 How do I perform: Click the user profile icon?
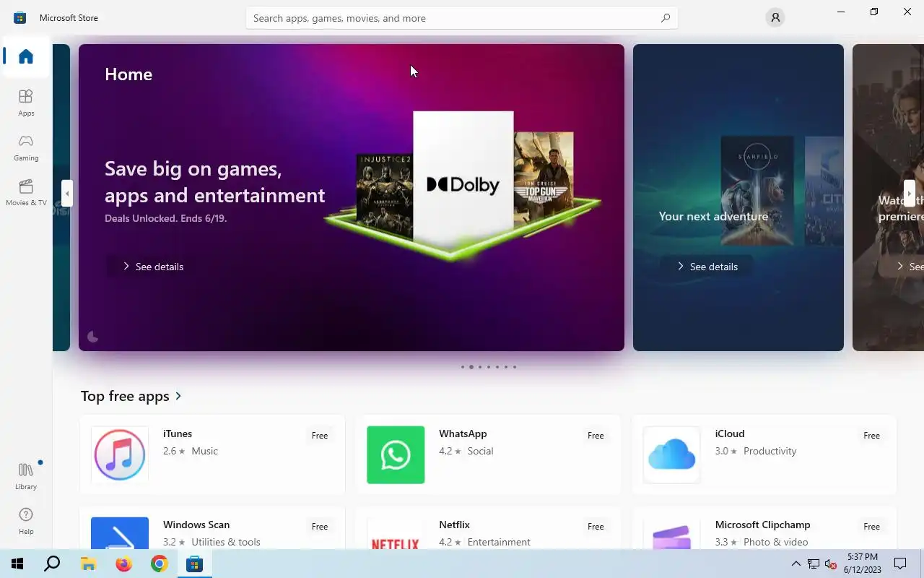pyautogui.click(x=775, y=17)
